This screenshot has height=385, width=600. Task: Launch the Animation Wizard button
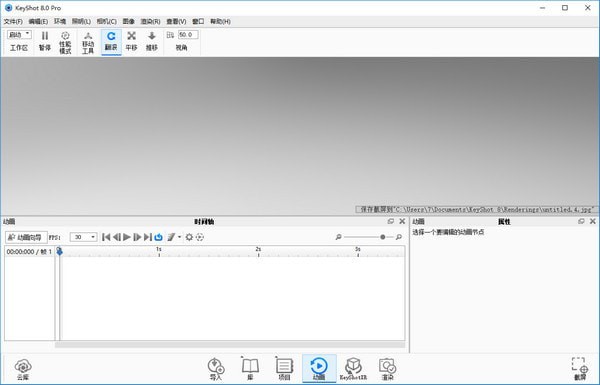coord(26,237)
